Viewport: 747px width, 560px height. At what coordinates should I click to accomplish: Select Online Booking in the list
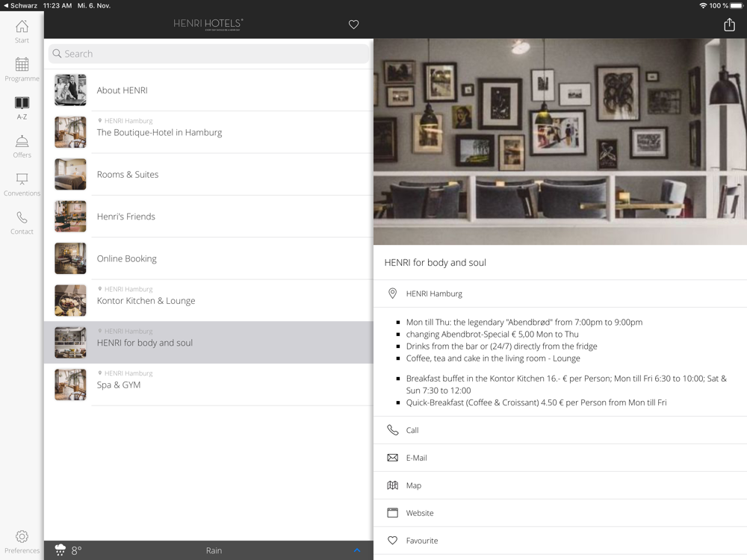pos(208,258)
